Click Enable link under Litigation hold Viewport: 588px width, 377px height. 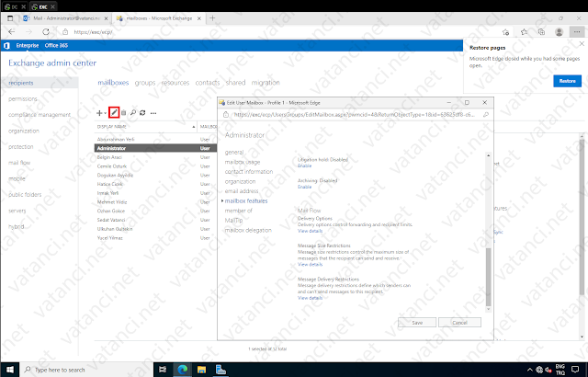click(304, 166)
